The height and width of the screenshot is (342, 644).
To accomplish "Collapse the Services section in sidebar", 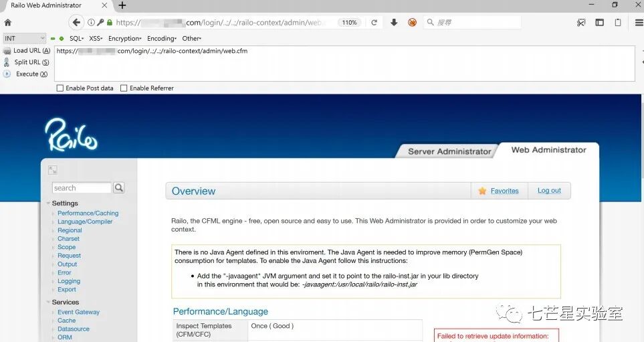I will tap(48, 302).
